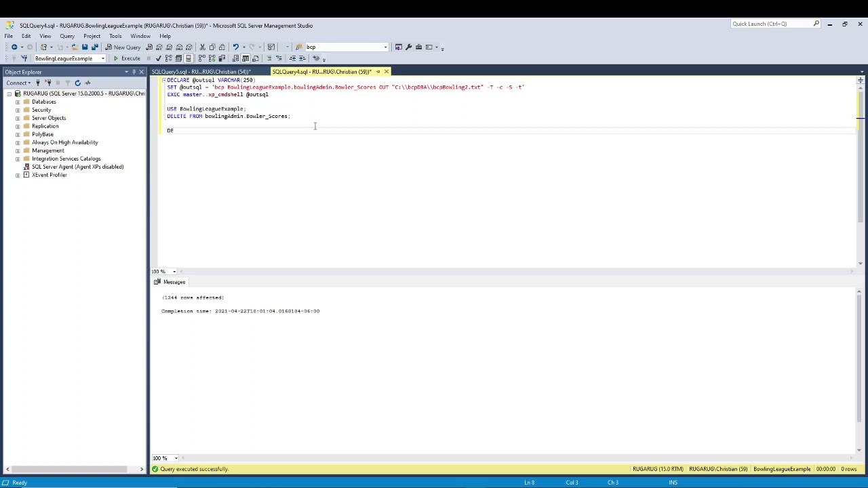The height and width of the screenshot is (488, 868).
Task: Pin the Object Explorer panel
Action: tap(134, 72)
